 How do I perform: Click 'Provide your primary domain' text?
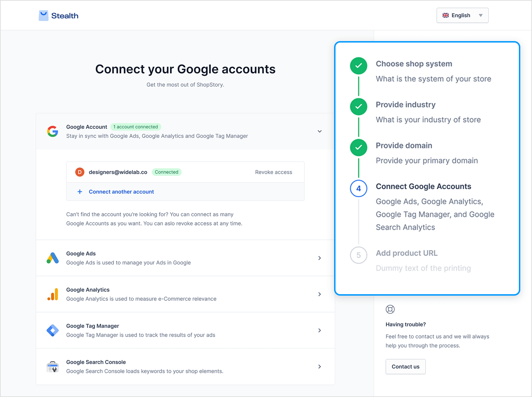pyautogui.click(x=427, y=161)
